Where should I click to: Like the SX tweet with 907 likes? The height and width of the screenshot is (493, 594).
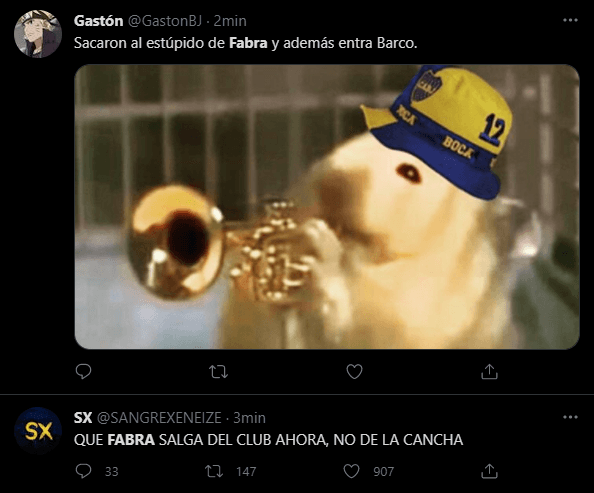[x=351, y=471]
